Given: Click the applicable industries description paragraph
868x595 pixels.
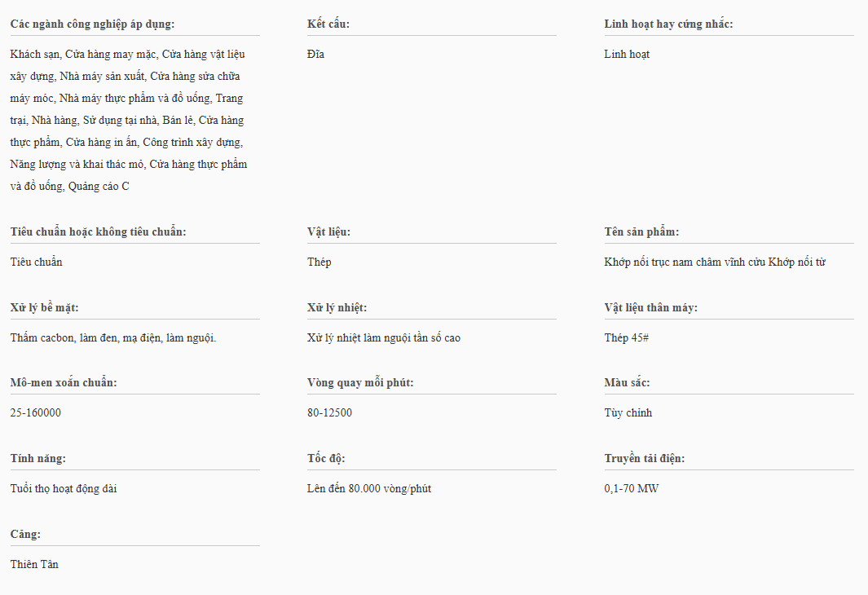Looking at the screenshot, I should [129, 121].
